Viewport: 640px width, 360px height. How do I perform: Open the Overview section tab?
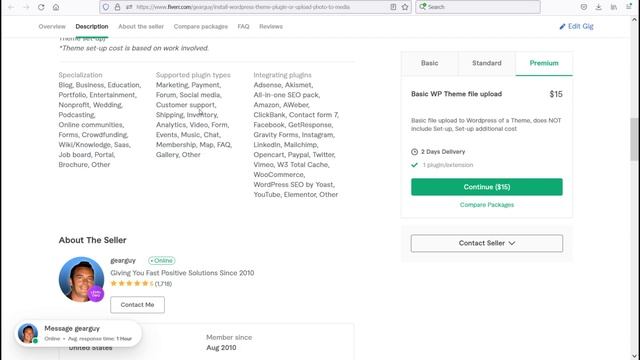pyautogui.click(x=52, y=26)
